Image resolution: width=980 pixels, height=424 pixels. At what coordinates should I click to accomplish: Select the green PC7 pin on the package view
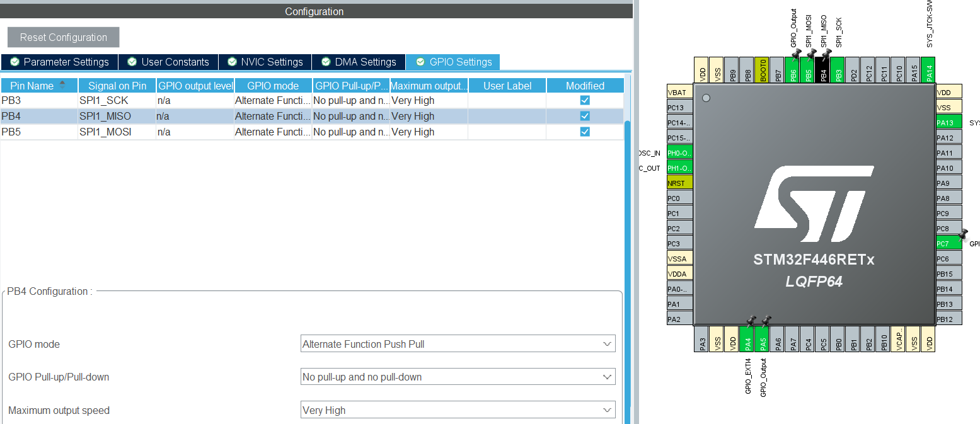point(948,243)
